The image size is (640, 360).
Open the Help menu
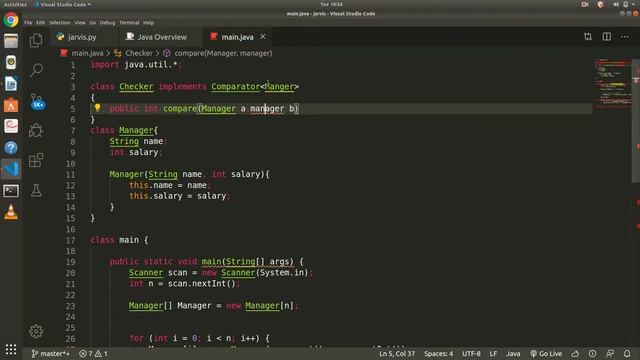point(149,22)
